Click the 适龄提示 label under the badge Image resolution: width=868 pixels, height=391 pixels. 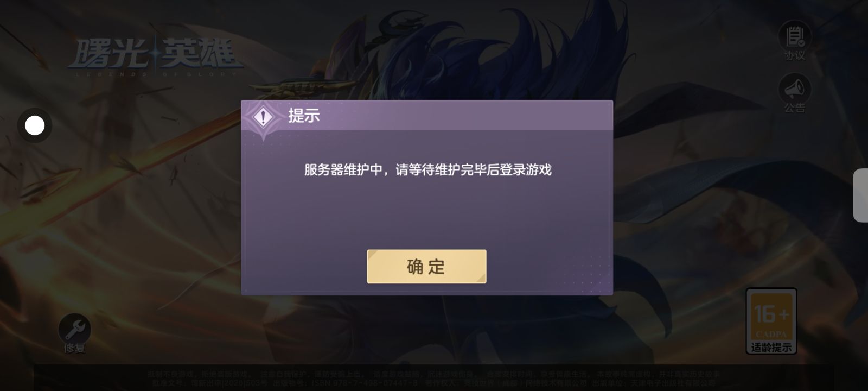(x=771, y=348)
